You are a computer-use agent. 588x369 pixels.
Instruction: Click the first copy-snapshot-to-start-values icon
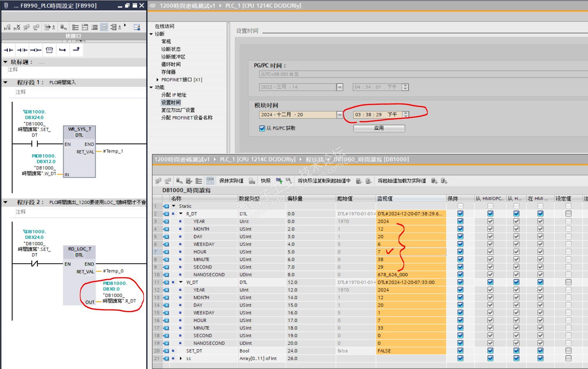(359, 181)
